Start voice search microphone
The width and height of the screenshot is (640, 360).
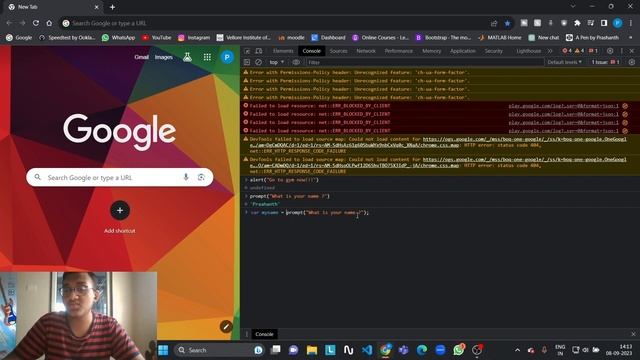point(186,177)
